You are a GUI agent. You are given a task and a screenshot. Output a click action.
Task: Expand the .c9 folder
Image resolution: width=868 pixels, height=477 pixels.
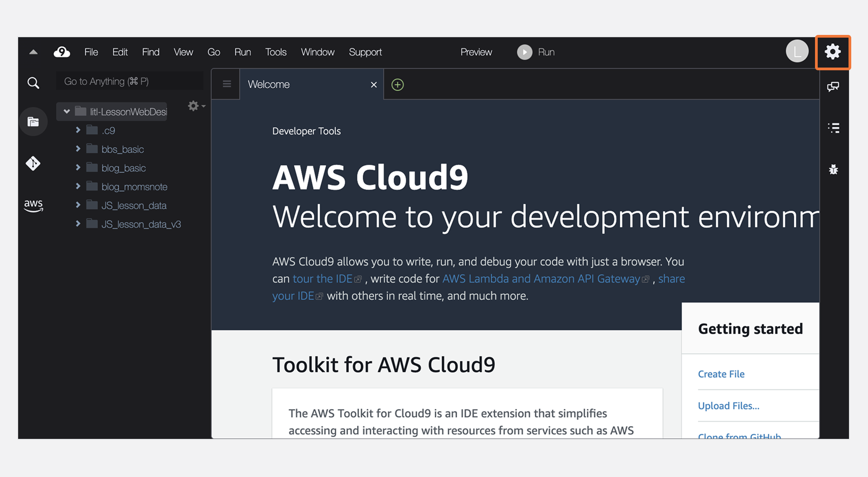coord(78,130)
